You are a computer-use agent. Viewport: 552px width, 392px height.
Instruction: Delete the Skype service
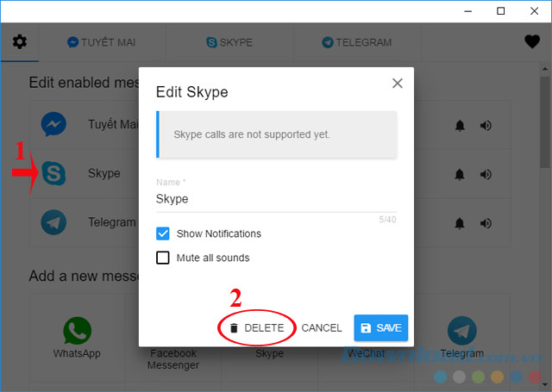(x=256, y=328)
